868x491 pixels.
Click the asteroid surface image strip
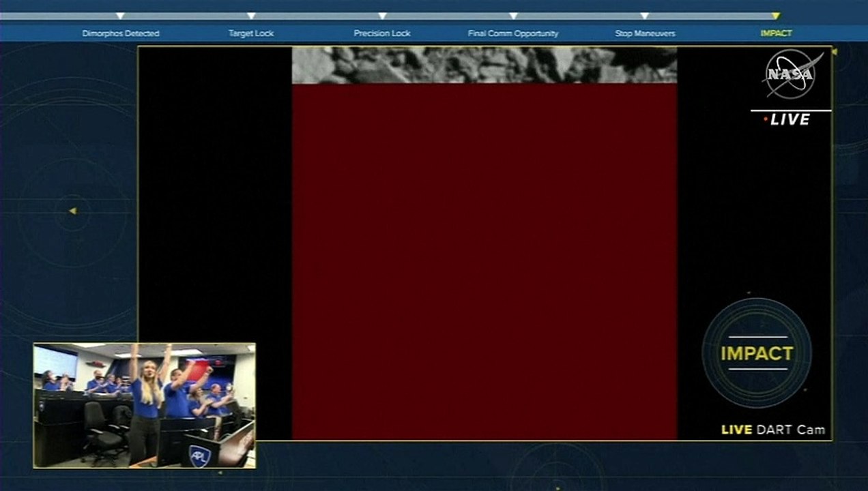484,65
